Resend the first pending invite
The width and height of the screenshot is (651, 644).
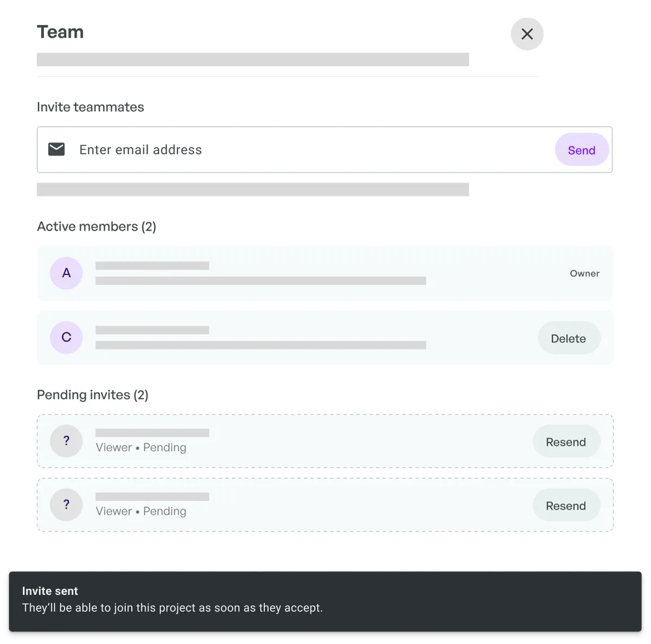coord(566,441)
